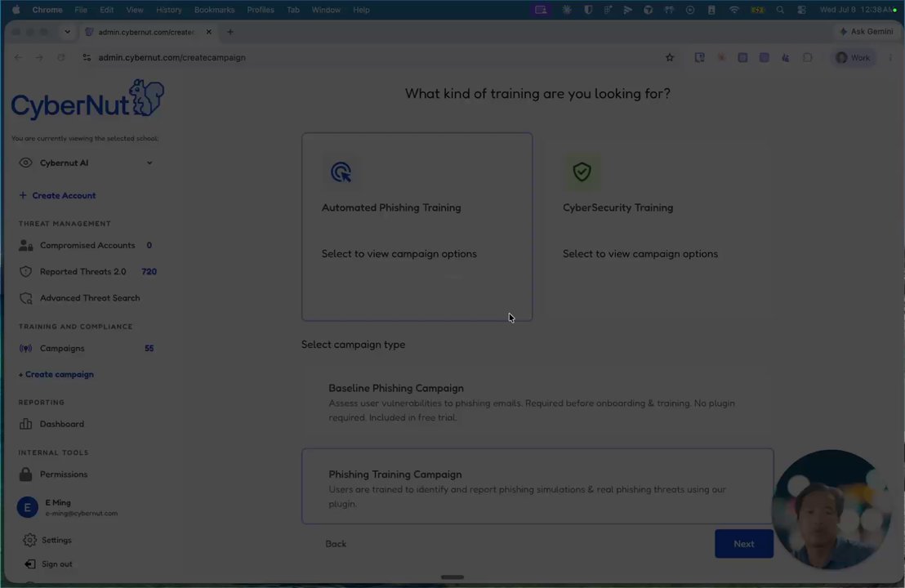Click the browser back arrow
The width and height of the screenshot is (905, 588).
tap(19, 58)
